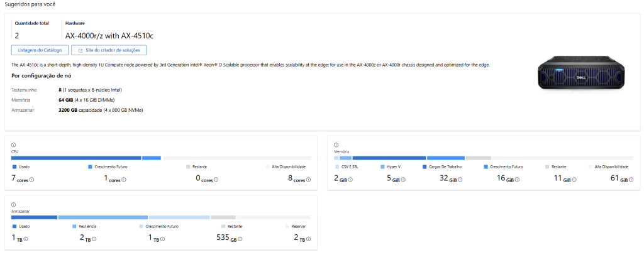Screen dimensions: 644x255
Task: Show info for 1 TB Usado storage
Action: click(26, 239)
